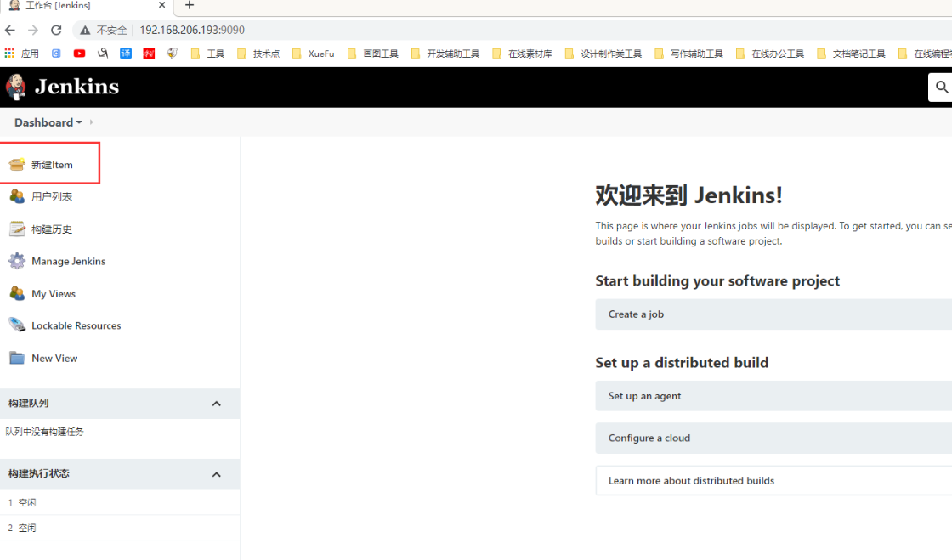Click the 用户列表 people icon
Viewport: 952px width, 560px height.
[x=17, y=196]
